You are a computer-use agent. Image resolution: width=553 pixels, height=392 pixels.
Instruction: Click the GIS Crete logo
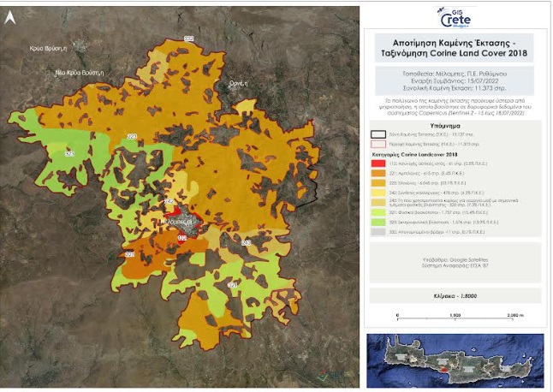(454, 15)
